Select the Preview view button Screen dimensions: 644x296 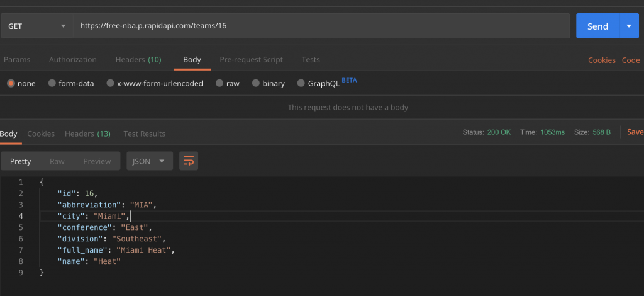pyautogui.click(x=97, y=161)
